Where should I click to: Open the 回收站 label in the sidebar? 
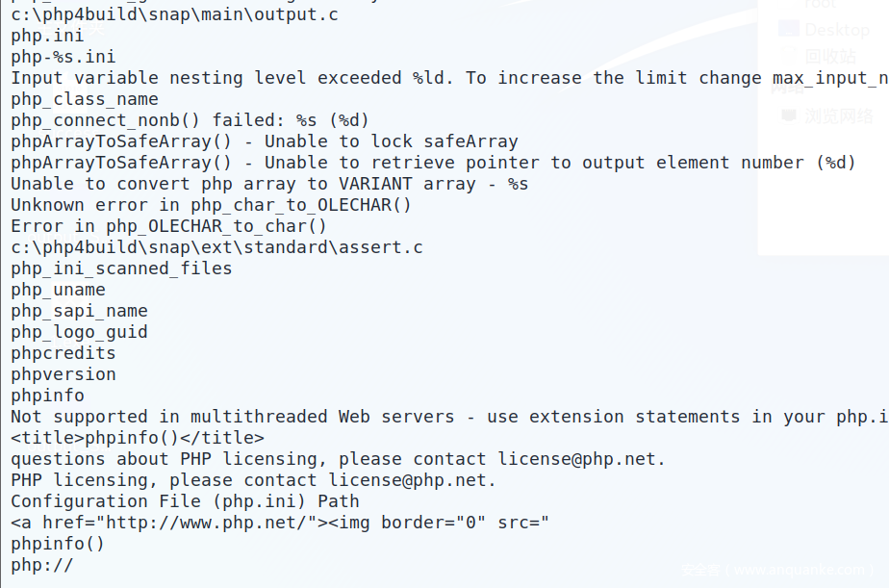(x=830, y=57)
